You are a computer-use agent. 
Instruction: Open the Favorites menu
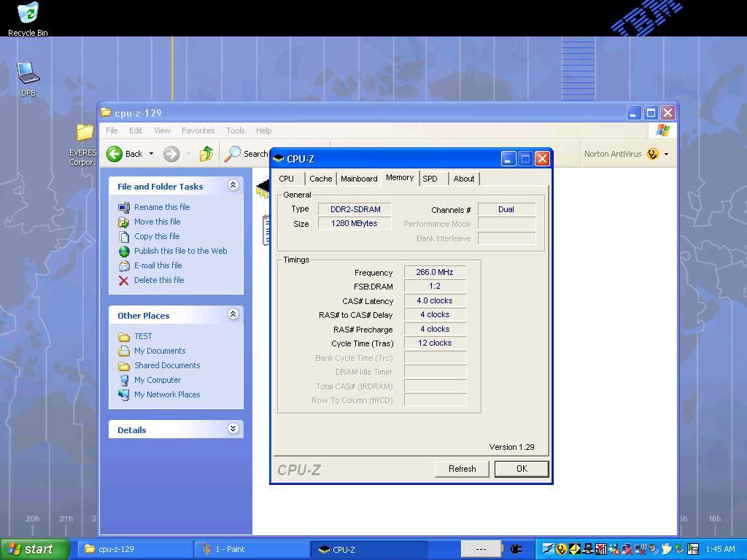click(x=198, y=131)
